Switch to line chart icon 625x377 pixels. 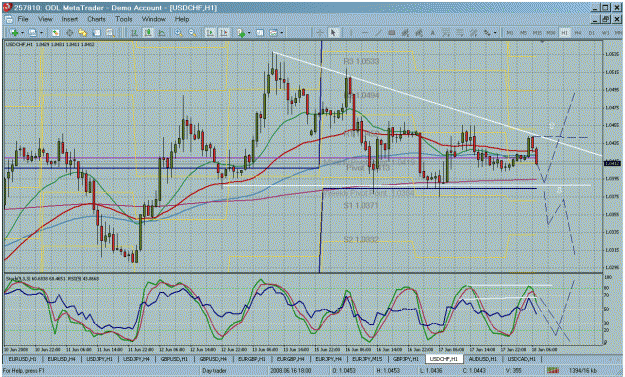click(x=161, y=33)
